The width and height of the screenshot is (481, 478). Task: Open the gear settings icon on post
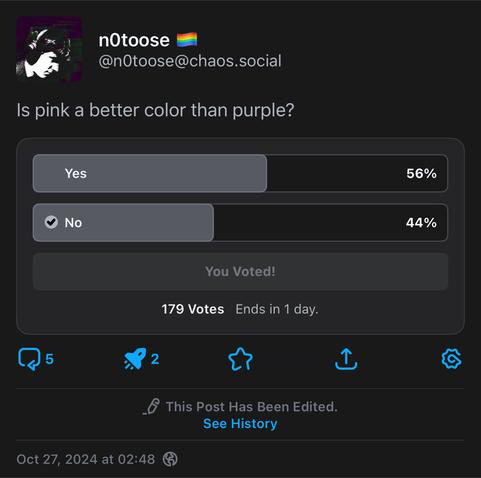(451, 359)
